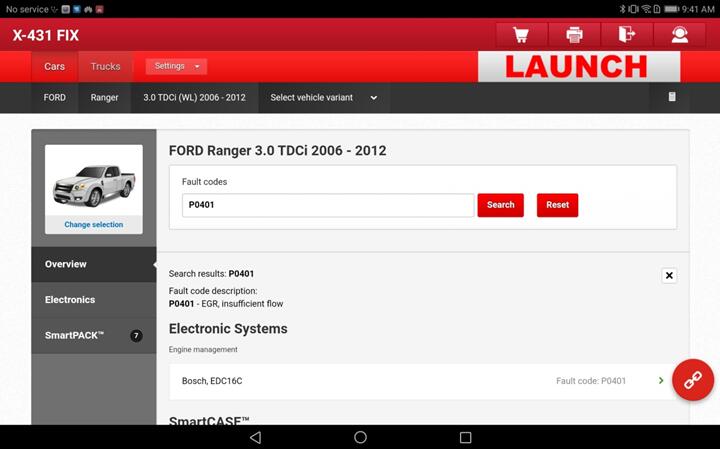This screenshot has height=449, width=720.
Task: Switch to the Cars tab
Action: pos(54,67)
